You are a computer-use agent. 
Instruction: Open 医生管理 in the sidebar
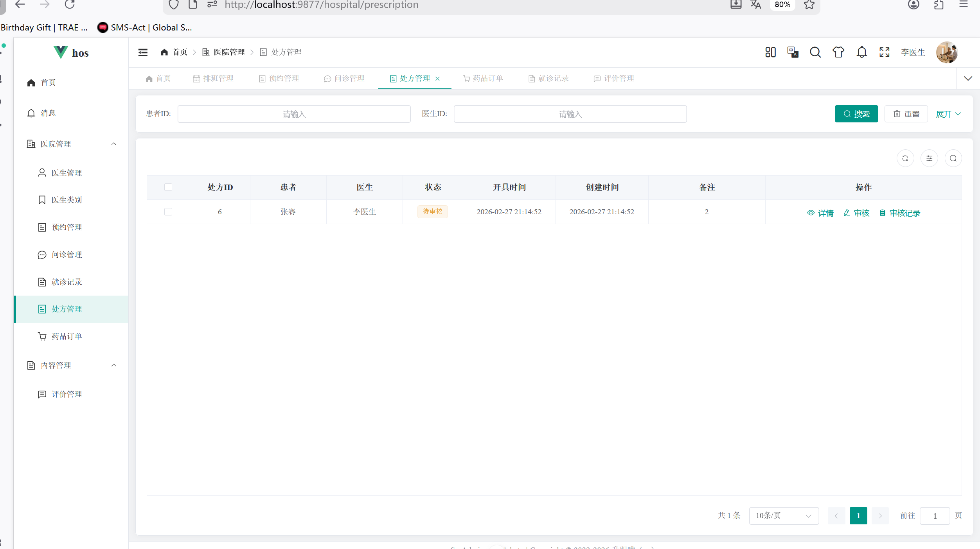coord(67,173)
